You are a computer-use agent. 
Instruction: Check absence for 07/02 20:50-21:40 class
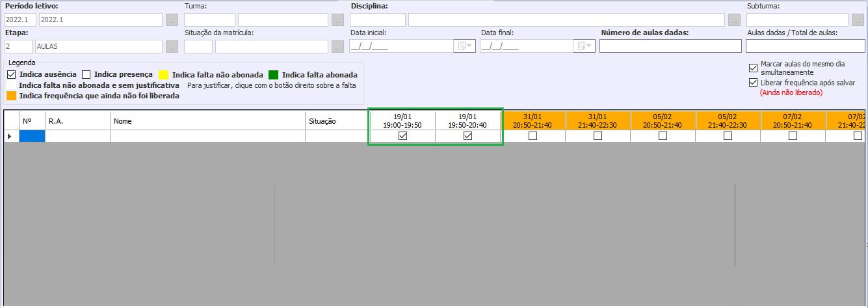[793, 136]
